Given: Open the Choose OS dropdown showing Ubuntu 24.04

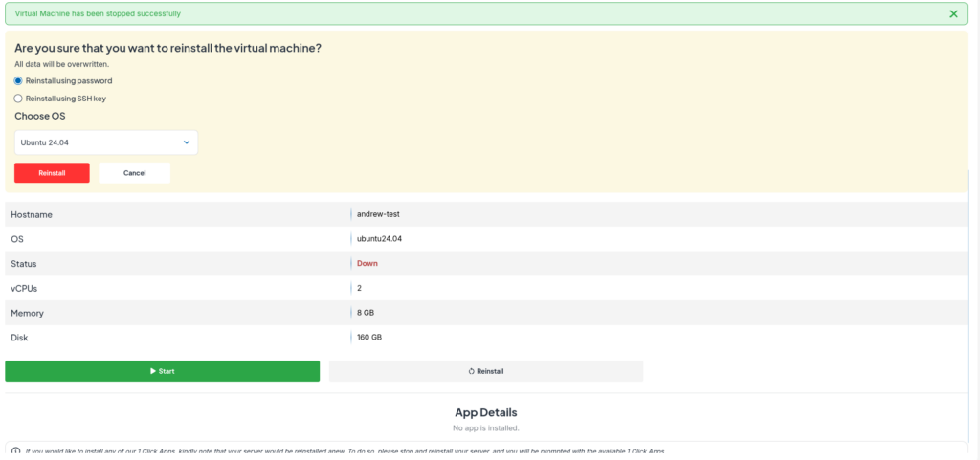Looking at the screenshot, I should pos(105,142).
